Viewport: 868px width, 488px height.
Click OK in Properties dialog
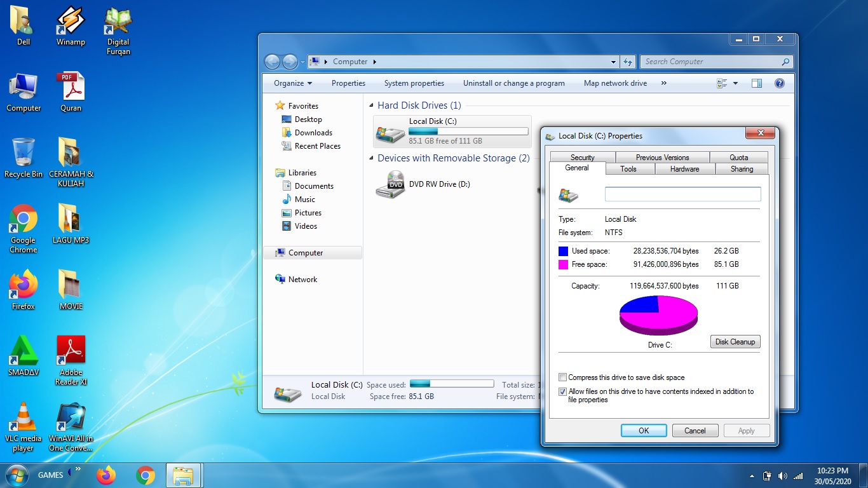click(644, 431)
